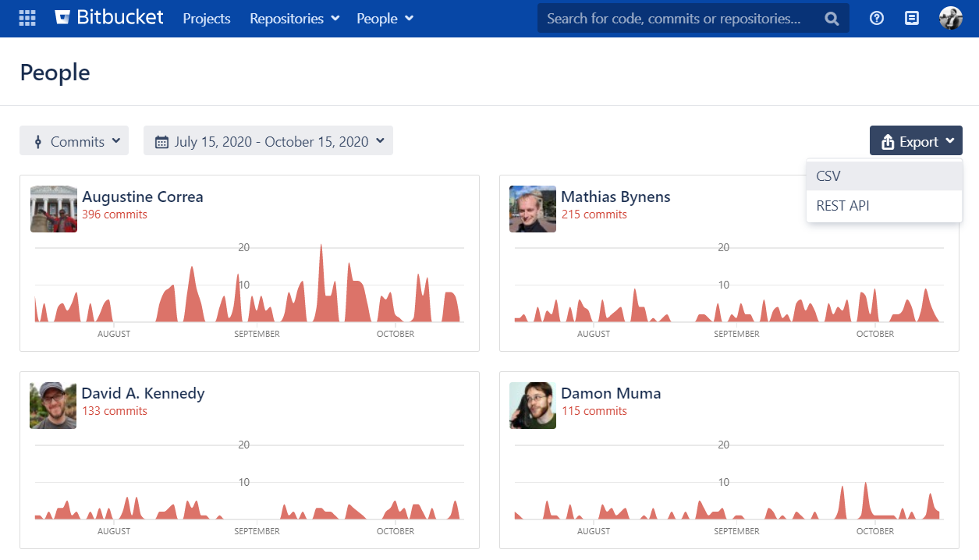This screenshot has height=560, width=979.
Task: Open the date range picker dropdown
Action: click(268, 140)
